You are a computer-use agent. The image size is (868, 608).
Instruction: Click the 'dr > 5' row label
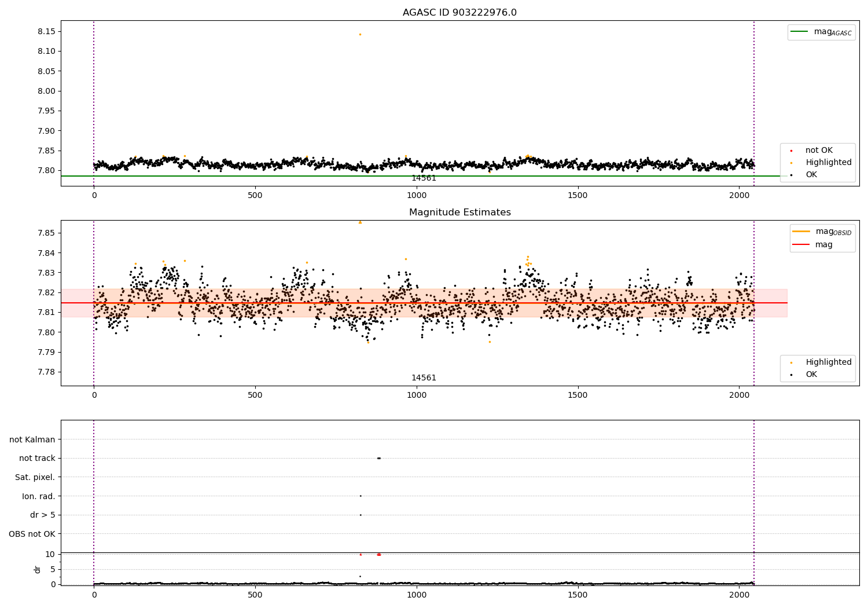43,515
